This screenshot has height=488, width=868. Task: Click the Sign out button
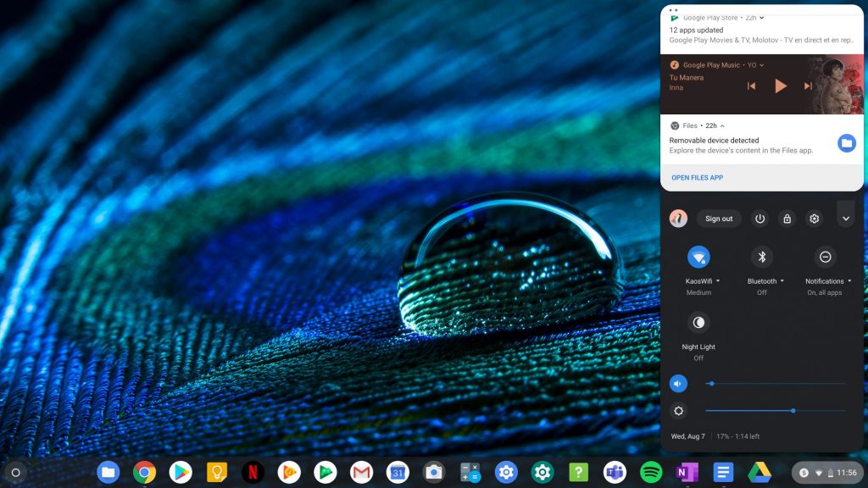coord(719,219)
